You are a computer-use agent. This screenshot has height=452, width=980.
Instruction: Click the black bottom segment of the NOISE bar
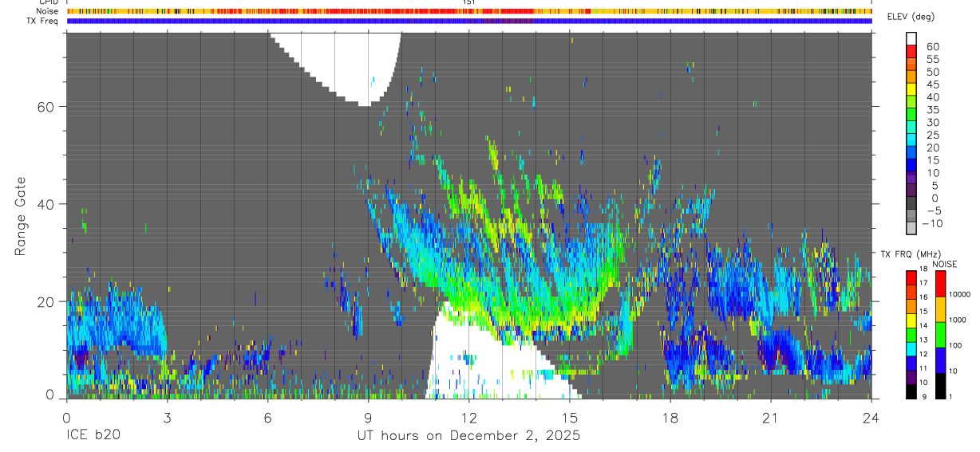click(942, 385)
